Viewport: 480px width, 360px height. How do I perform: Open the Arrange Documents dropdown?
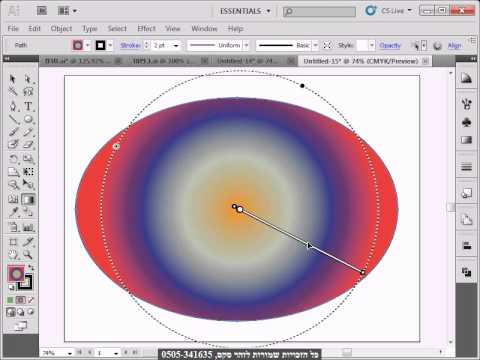coord(67,11)
